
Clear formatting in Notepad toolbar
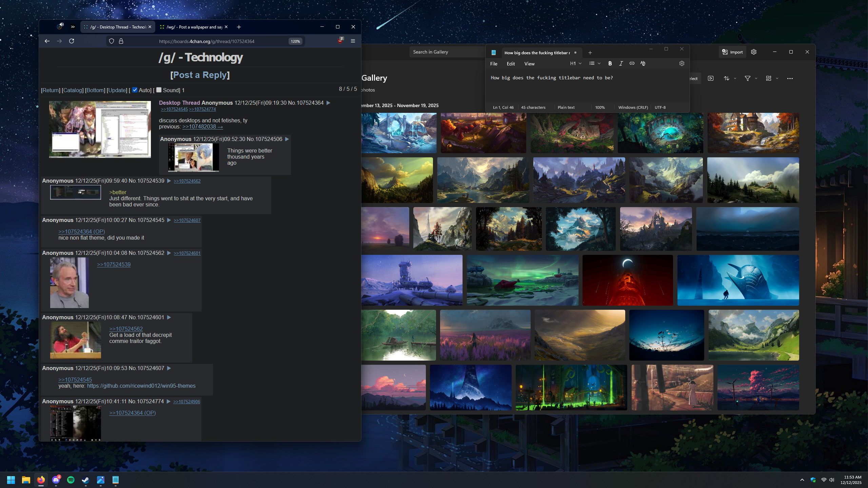tap(643, 63)
